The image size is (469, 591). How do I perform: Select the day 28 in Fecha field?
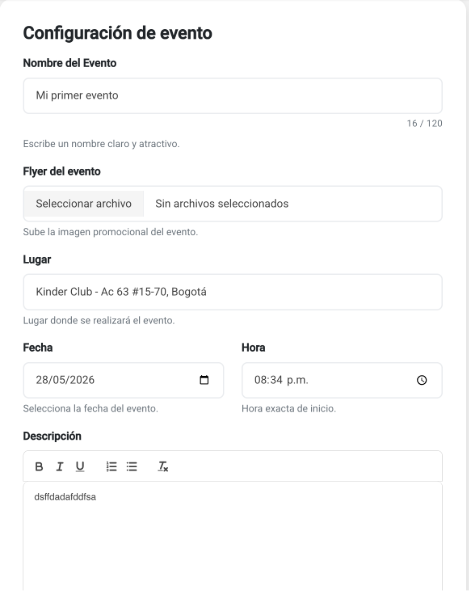[x=41, y=380]
